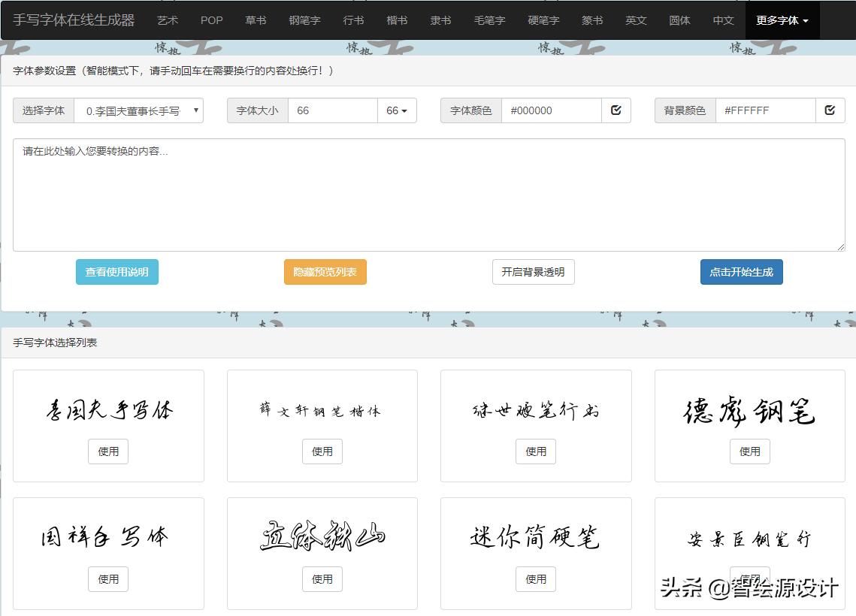Image resolution: width=856 pixels, height=616 pixels.
Task: Switch to the 草书 font category
Action: [x=256, y=20]
